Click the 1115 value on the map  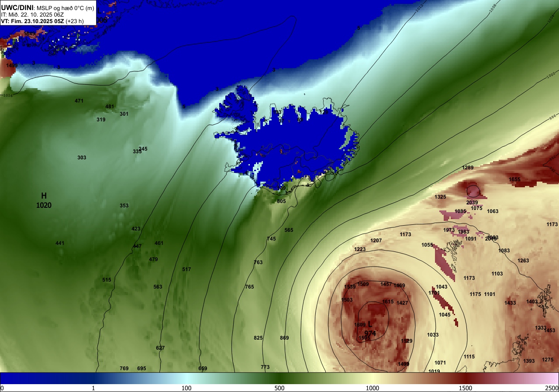click(469, 357)
